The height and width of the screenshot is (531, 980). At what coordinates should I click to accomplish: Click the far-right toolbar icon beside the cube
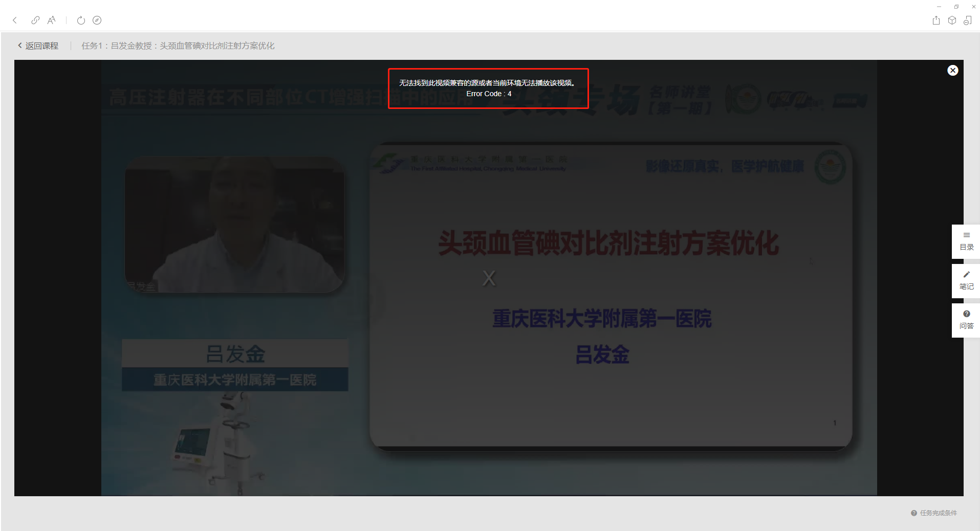point(968,20)
